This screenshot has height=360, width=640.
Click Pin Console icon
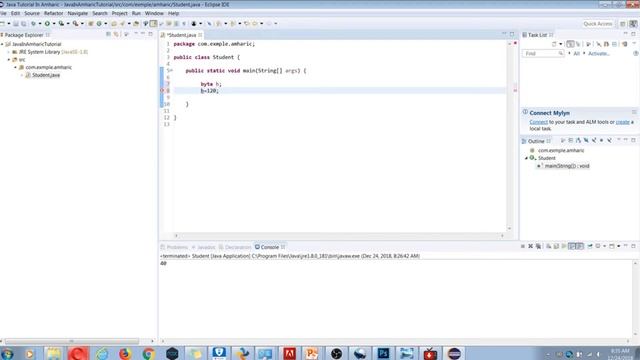click(590, 246)
